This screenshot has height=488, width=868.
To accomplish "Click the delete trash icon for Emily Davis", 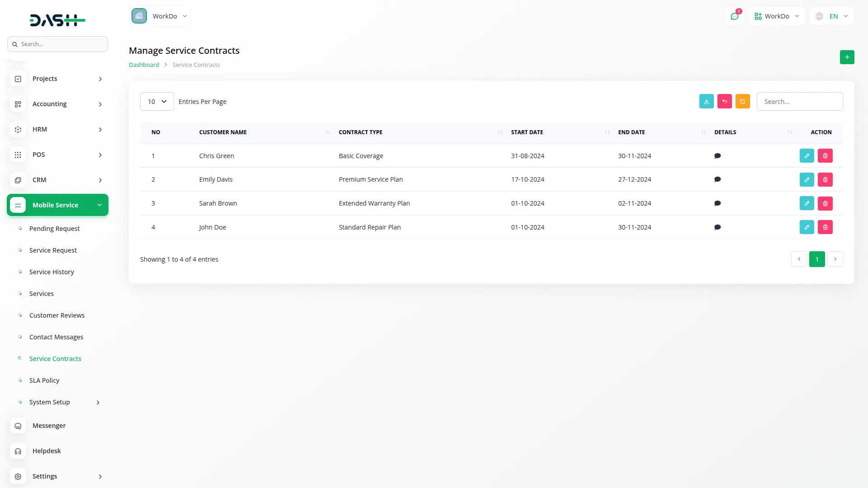I will 825,179.
